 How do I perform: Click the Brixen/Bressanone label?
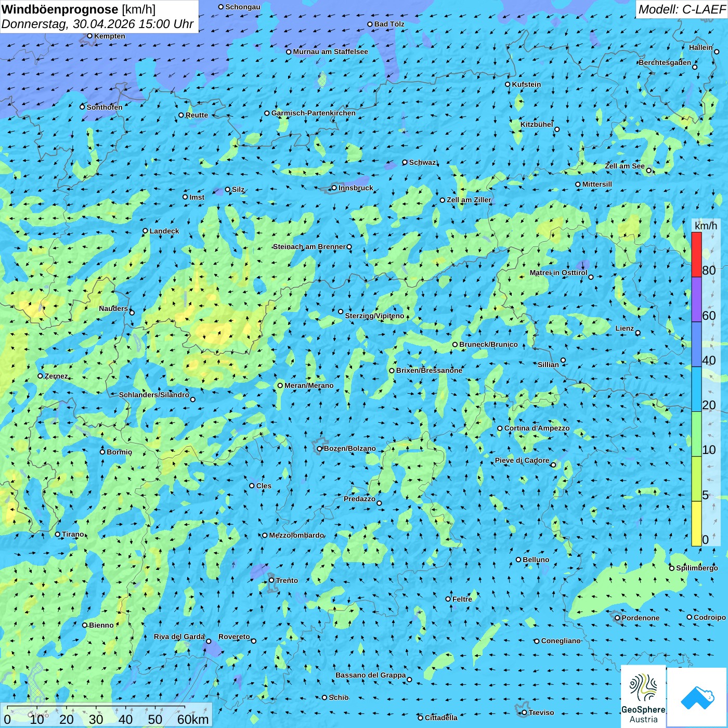(429, 370)
